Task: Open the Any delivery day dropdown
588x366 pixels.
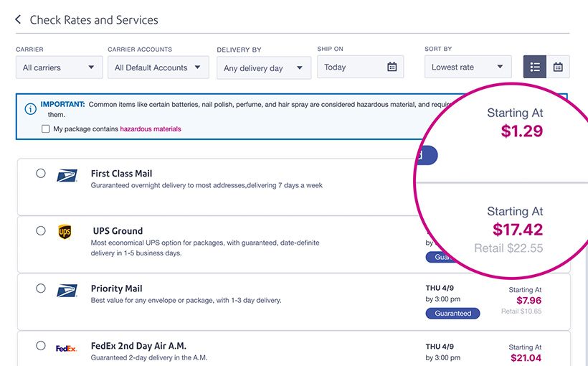Action: tap(262, 68)
